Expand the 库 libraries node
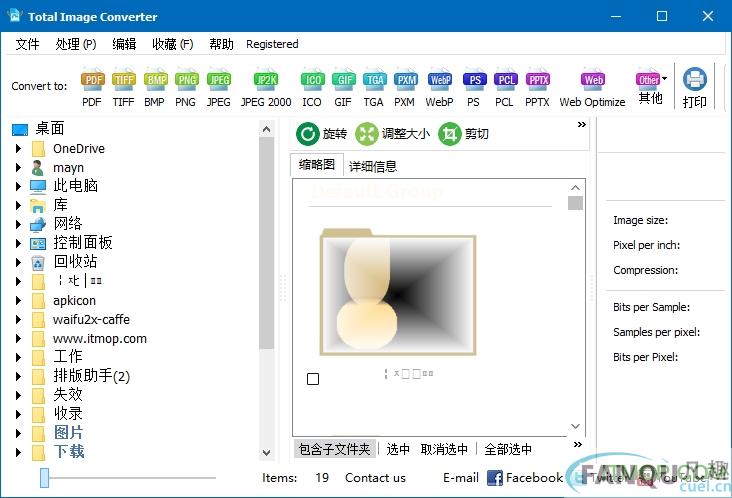 click(18, 205)
